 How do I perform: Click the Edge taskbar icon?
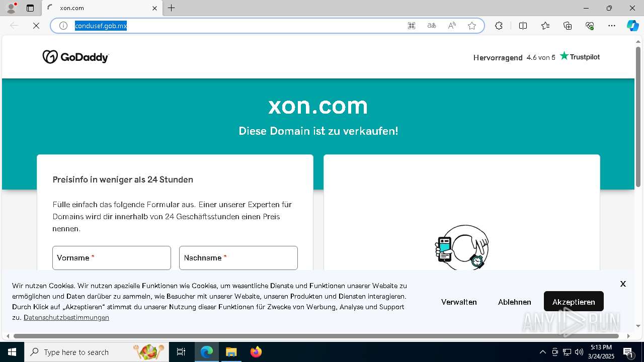tap(207, 352)
